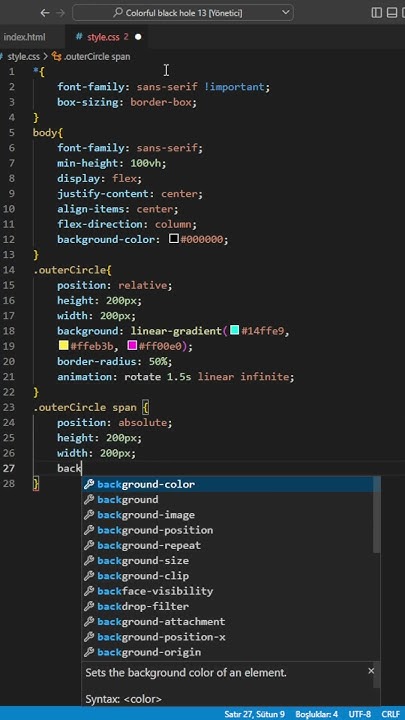The height and width of the screenshot is (720, 405).
Task: Close the suggestion details pane
Action: pyautogui.click(x=371, y=671)
